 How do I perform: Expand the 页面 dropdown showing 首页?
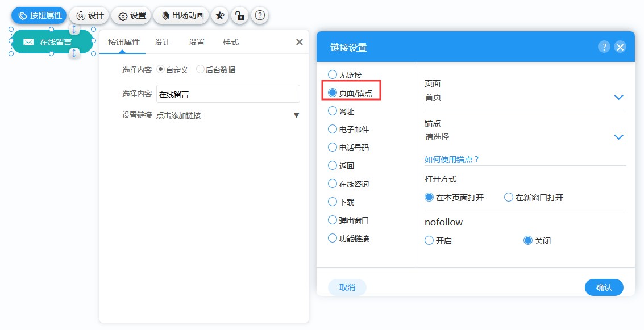pyautogui.click(x=525, y=97)
